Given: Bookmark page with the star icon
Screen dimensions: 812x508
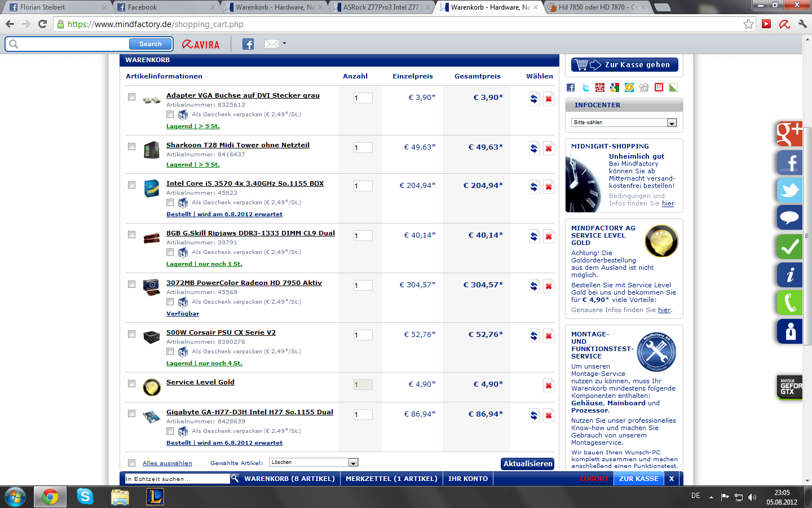Looking at the screenshot, I should click(748, 24).
